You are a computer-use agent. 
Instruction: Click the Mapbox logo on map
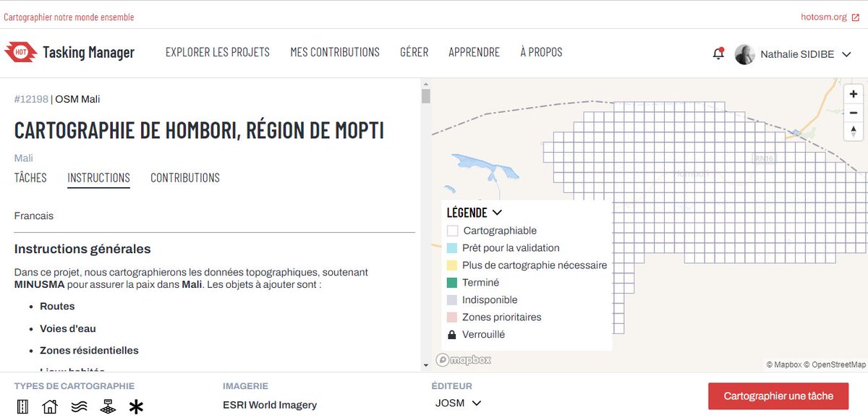click(464, 359)
